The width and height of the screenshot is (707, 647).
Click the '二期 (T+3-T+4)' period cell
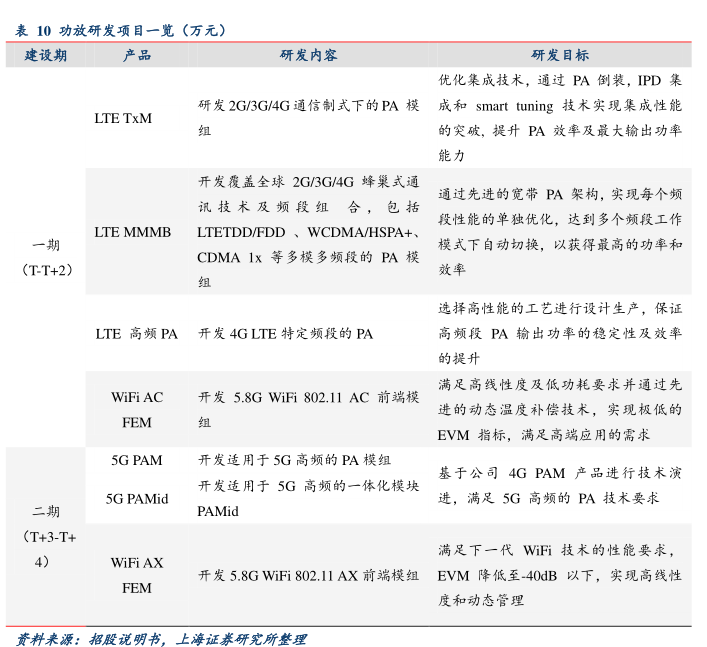pos(46,537)
